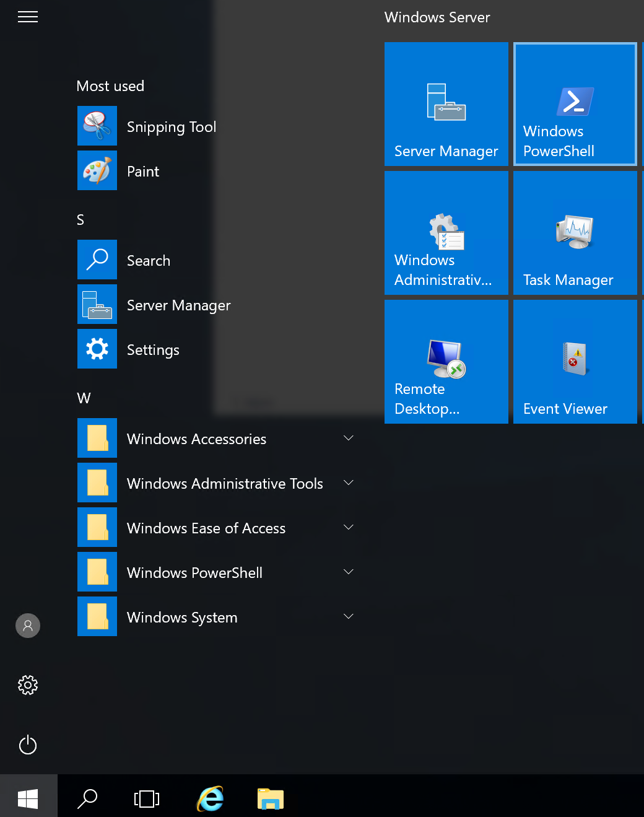Click the Task Manager tile
644x817 pixels.
[575, 233]
